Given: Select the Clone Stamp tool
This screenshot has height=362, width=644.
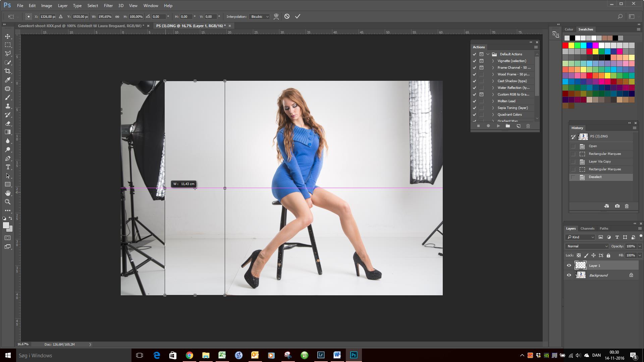Looking at the screenshot, I should 8,106.
